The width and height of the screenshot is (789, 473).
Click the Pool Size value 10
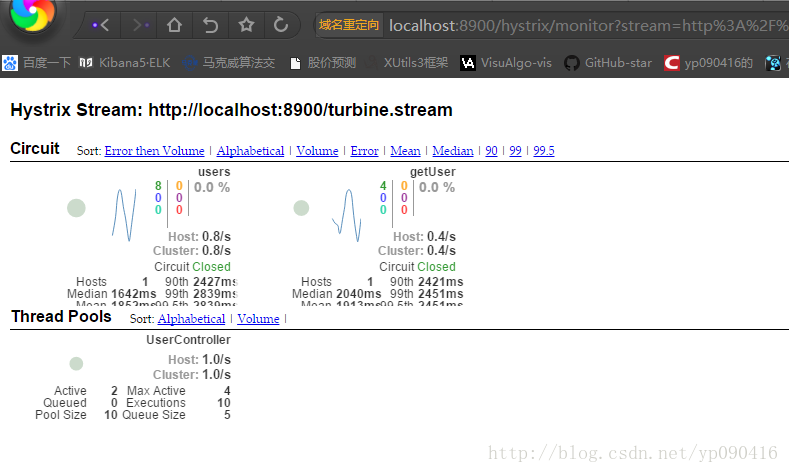coord(111,415)
